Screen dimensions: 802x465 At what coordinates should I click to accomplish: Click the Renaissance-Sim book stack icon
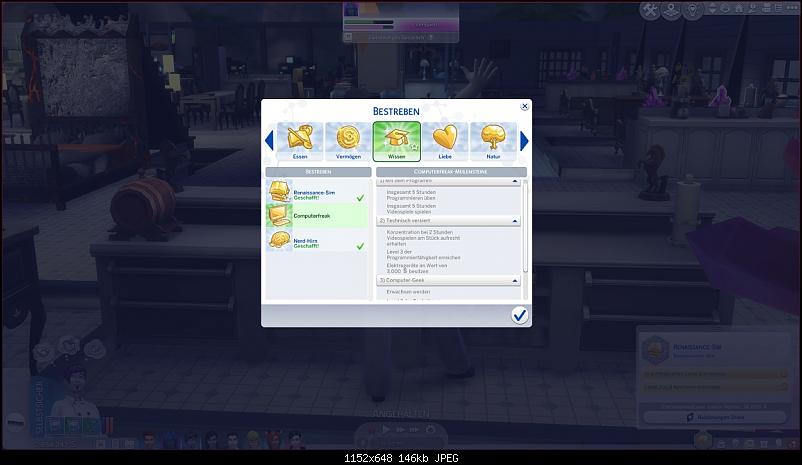tap(279, 191)
